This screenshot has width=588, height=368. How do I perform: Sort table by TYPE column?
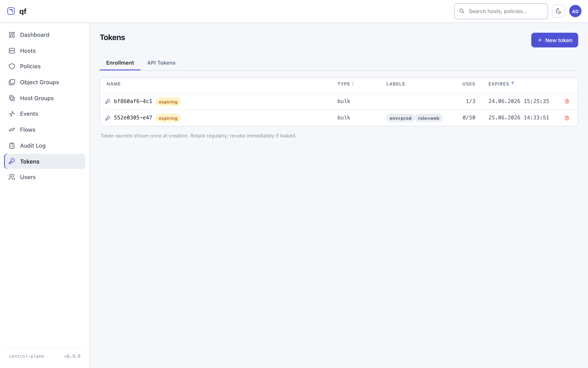click(x=345, y=84)
